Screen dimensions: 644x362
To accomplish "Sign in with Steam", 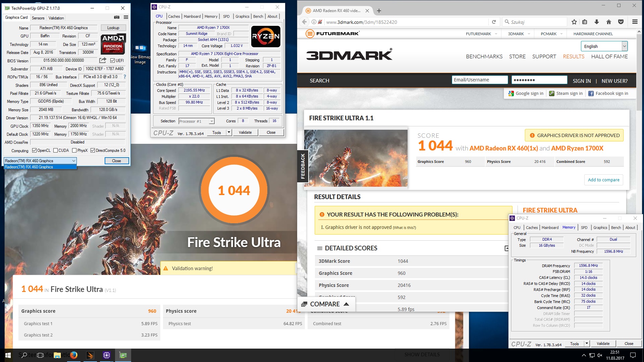I will click(566, 94).
